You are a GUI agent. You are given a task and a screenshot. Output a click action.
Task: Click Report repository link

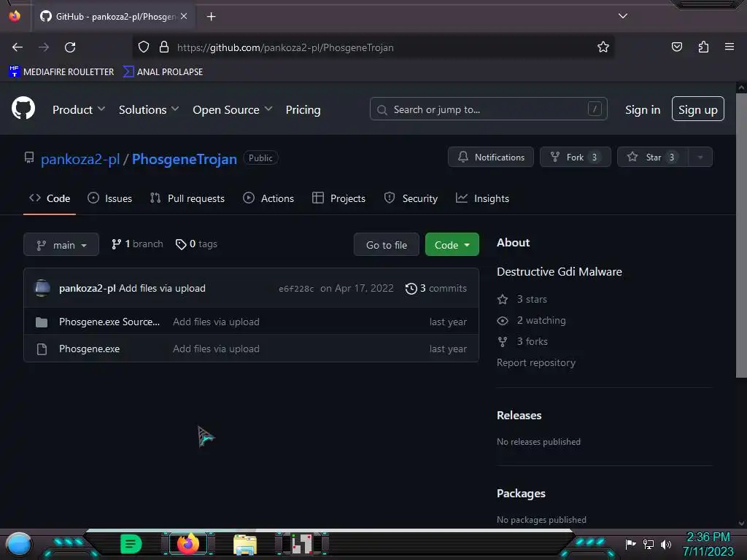[x=536, y=363]
